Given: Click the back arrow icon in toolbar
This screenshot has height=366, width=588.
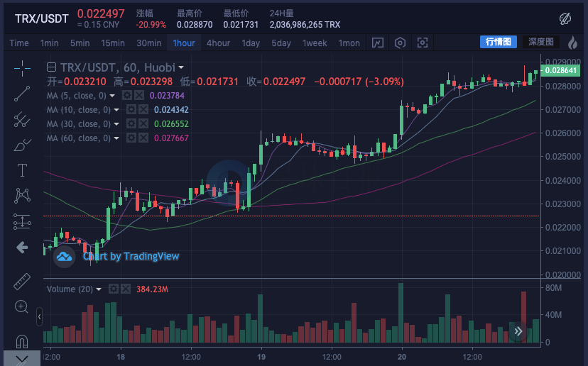Looking at the screenshot, I should coord(22,248).
